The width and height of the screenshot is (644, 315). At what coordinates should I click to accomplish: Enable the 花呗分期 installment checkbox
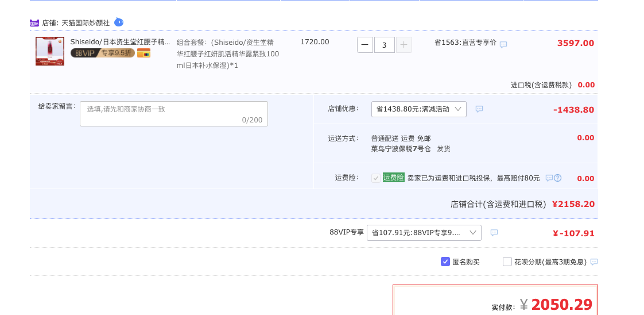coord(507,262)
